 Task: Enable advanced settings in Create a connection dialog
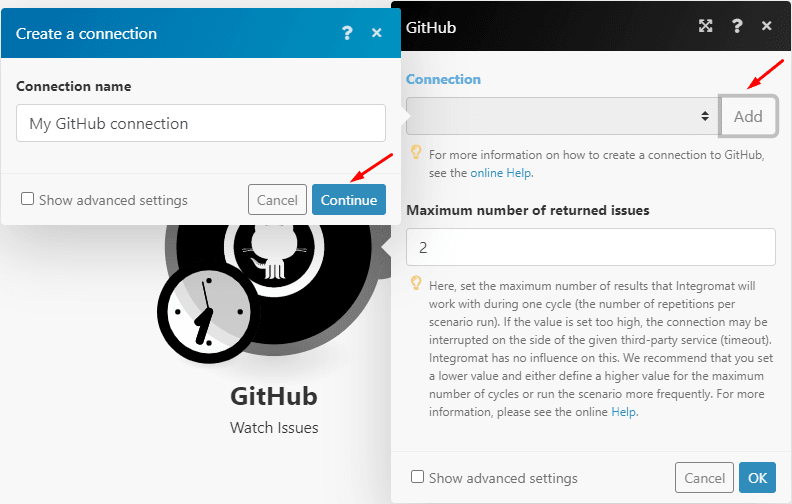point(28,199)
